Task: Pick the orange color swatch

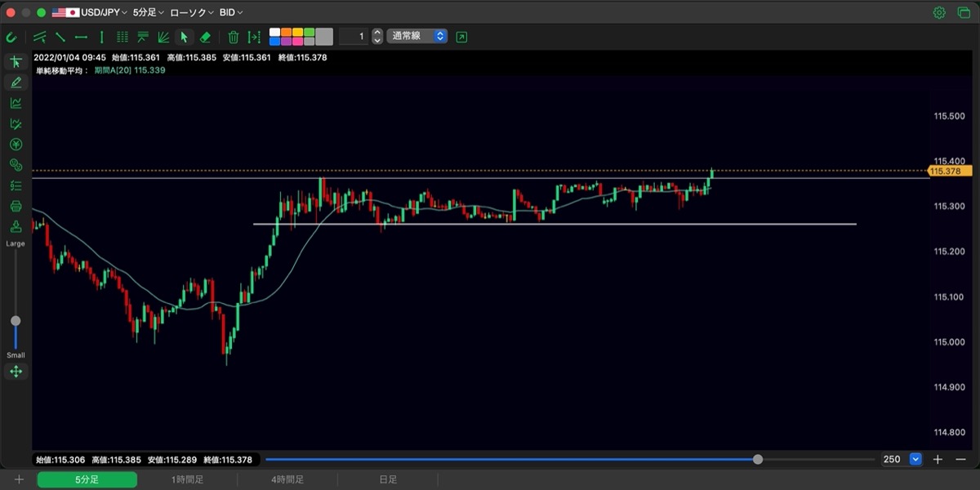Action: click(x=286, y=32)
